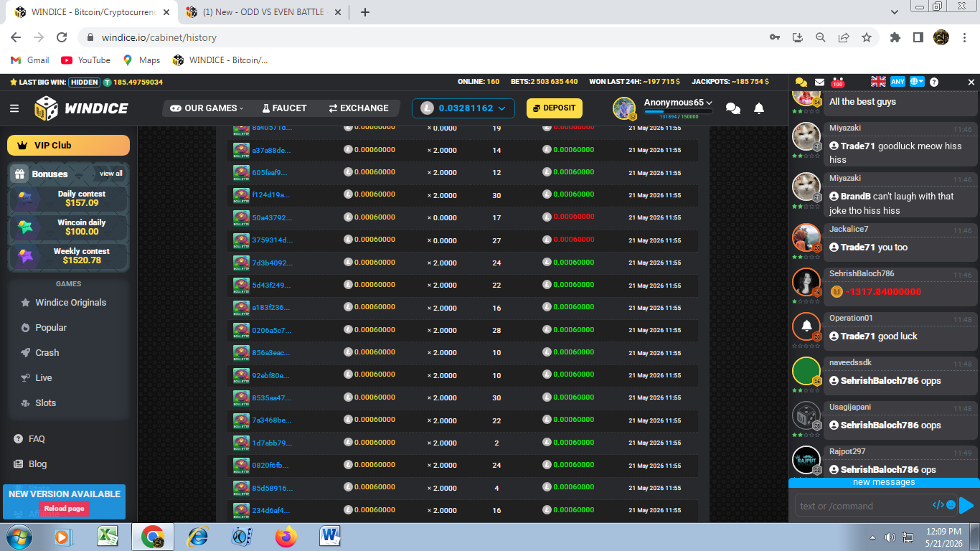
Task: Expand the Anonymous65 account menu
Action: (678, 103)
